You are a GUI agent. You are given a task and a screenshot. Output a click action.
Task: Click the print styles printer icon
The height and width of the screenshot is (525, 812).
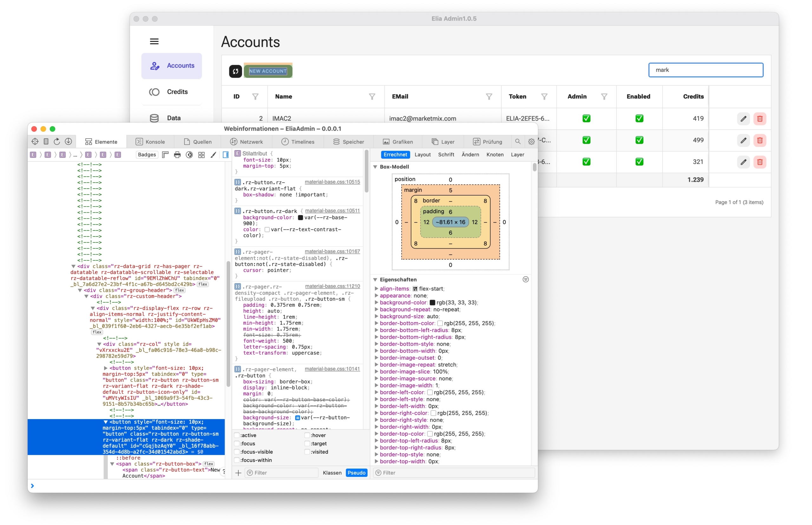[177, 155]
